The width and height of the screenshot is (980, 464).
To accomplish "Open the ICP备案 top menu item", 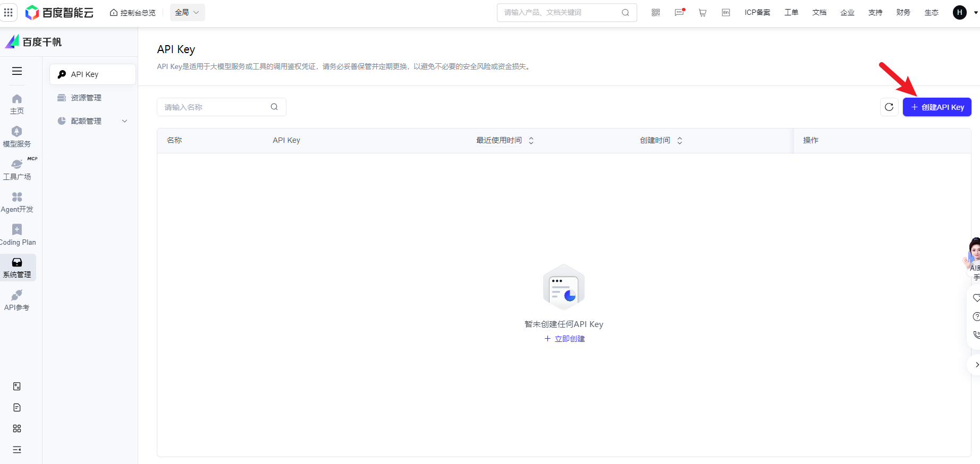I will pyautogui.click(x=757, y=13).
